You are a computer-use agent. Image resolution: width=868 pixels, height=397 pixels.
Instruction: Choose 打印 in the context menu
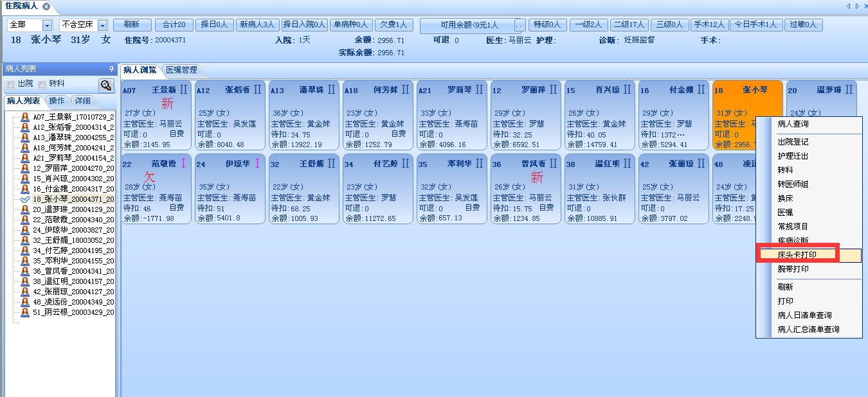[809, 301]
